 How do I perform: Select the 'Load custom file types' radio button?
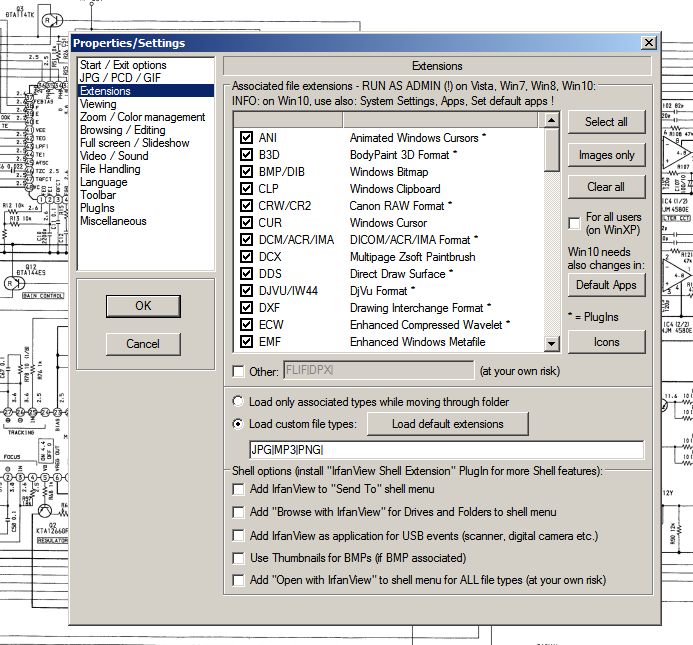pyautogui.click(x=238, y=424)
